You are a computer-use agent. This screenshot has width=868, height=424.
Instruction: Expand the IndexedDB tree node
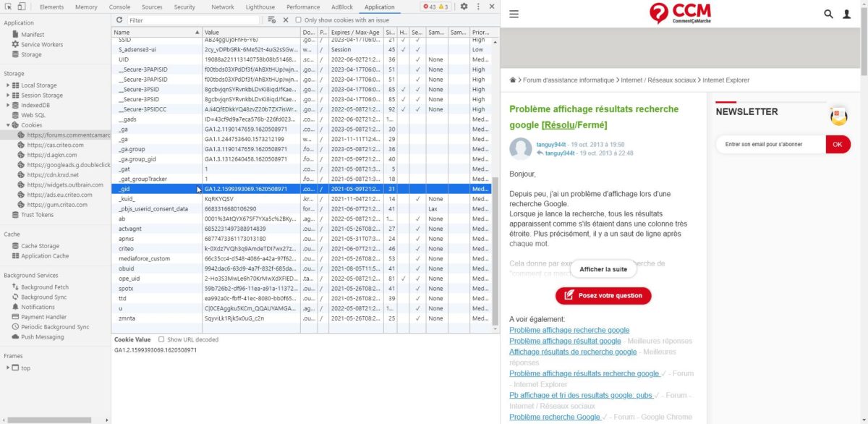coord(7,105)
